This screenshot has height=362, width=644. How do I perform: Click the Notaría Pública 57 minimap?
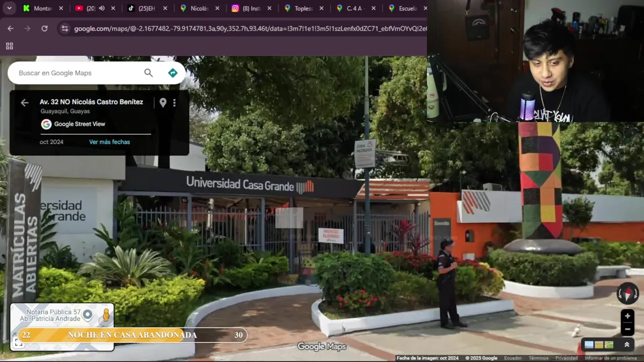[x=62, y=327]
